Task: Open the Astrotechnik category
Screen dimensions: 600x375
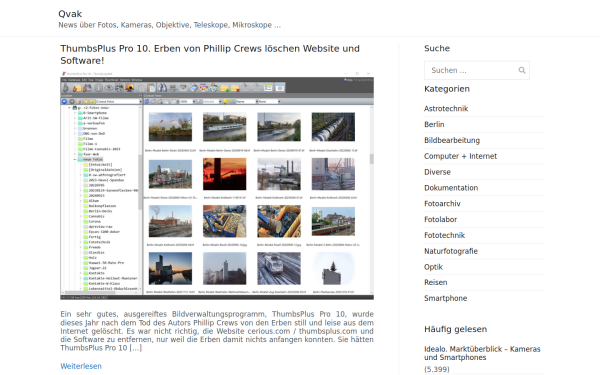Action: 446,109
